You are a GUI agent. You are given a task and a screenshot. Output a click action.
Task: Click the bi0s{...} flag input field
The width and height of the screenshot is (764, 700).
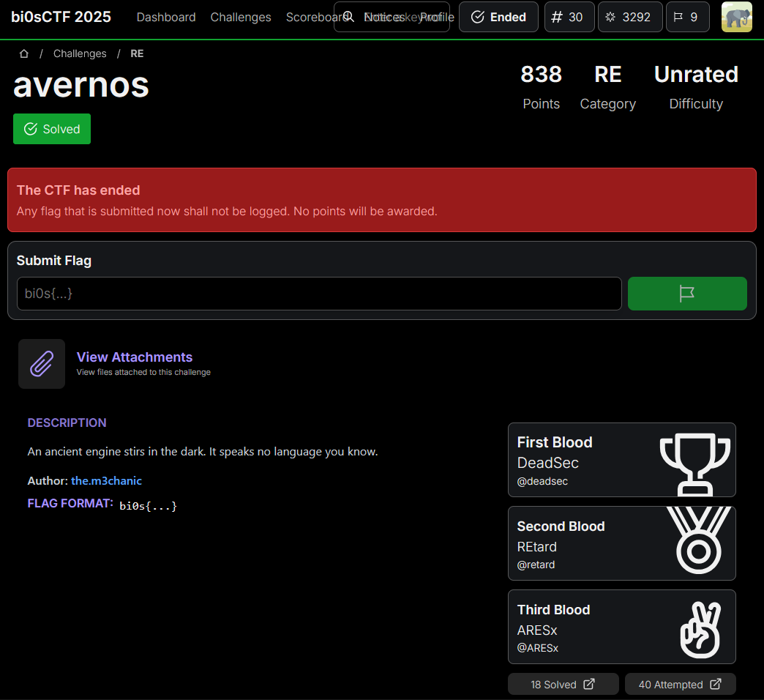pyautogui.click(x=319, y=294)
